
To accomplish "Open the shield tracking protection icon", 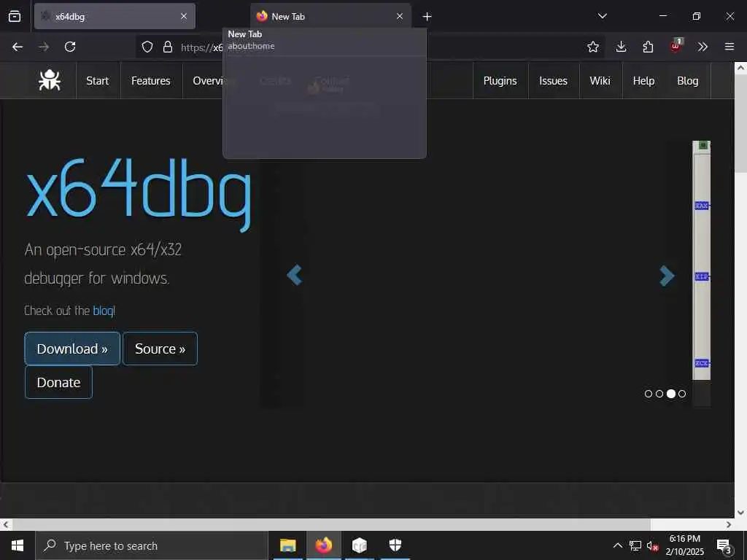I will 147,47.
